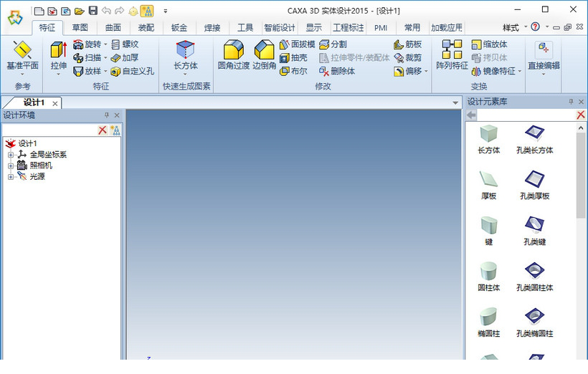The image size is (588, 374).
Task: Expand the 光源 tree node
Action: [11, 176]
